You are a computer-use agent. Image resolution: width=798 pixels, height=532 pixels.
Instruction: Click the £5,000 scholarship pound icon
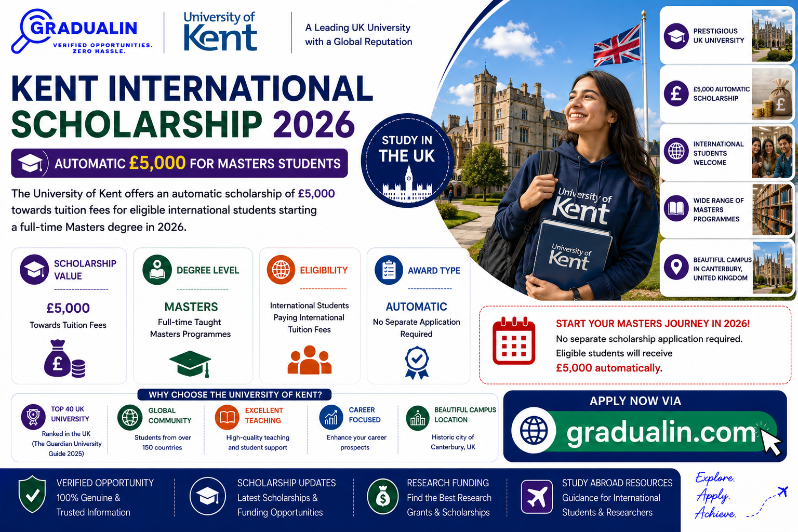coord(676,94)
